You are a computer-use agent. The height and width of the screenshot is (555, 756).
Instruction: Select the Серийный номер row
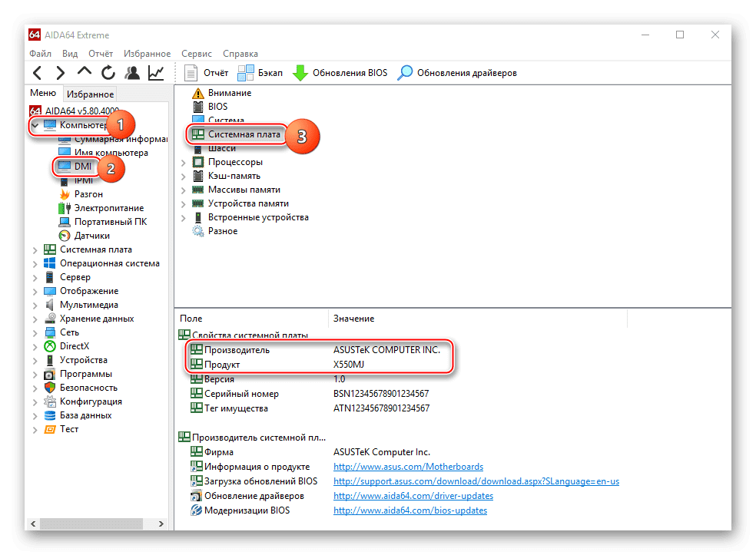(310, 394)
